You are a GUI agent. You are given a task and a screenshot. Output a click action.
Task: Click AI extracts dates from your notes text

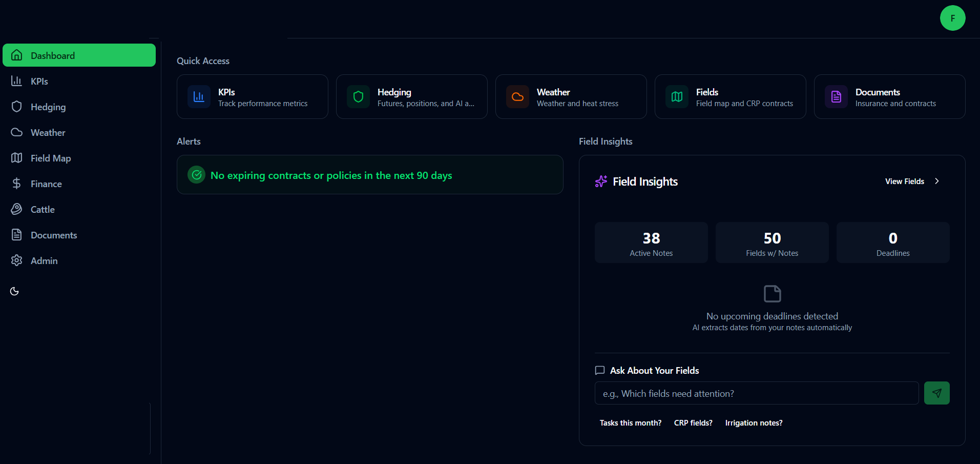[772, 328]
